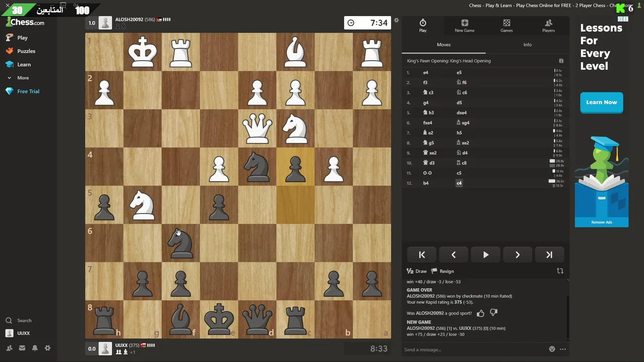
Task: Click the white knight on g5
Action: (142, 205)
